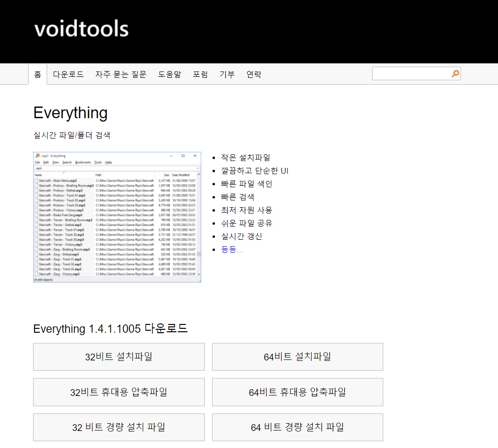The height and width of the screenshot is (448, 498).
Task: Open the 홈 tab
Action: tap(38, 74)
